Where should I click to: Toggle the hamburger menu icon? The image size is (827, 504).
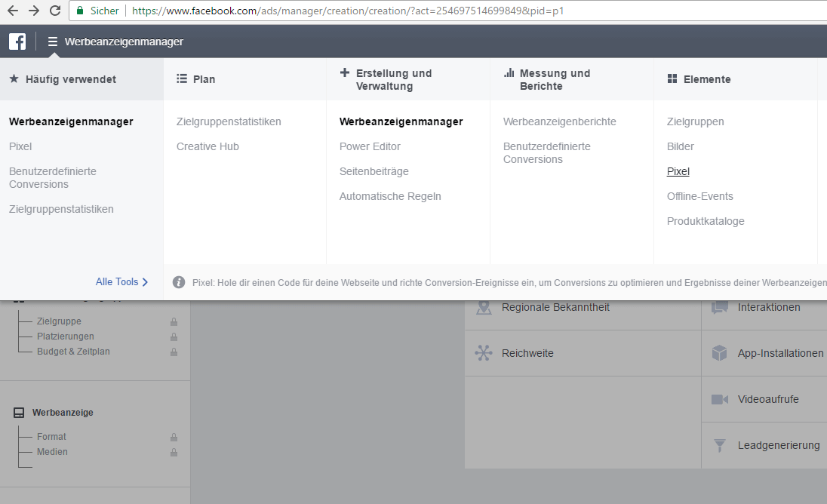(53, 41)
